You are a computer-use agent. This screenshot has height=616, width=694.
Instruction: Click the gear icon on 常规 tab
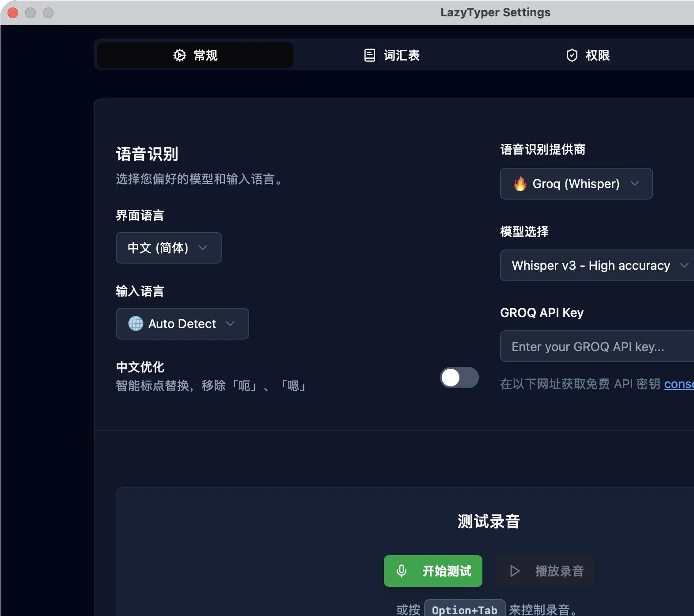tap(180, 55)
